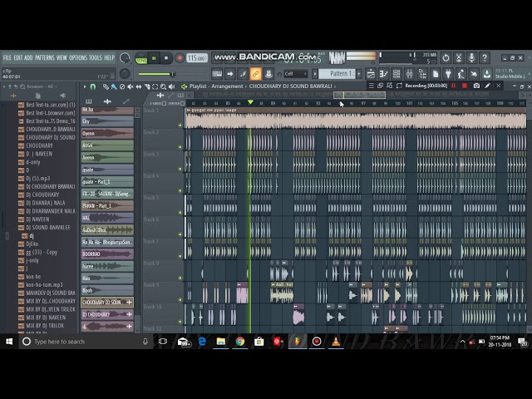Click Bandicam screenshot camera icon
The image size is (532, 399).
pyautogui.click(x=476, y=86)
